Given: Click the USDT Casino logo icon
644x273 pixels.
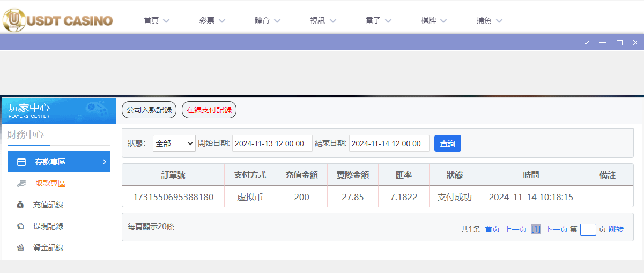Looking at the screenshot, I should click(14, 20).
